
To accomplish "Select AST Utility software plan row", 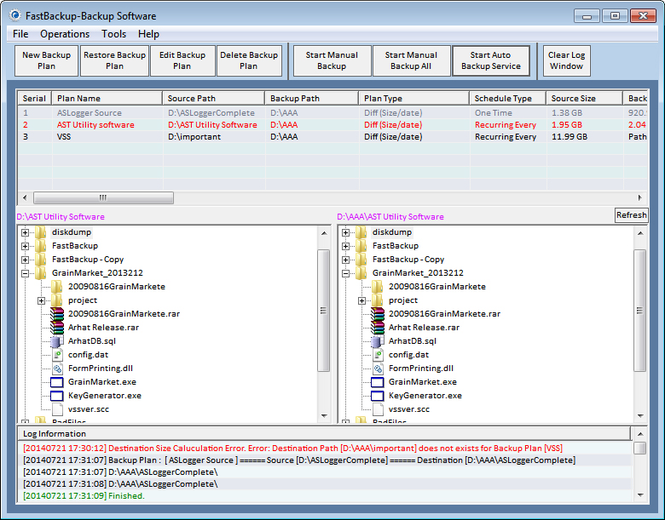I will [x=333, y=125].
